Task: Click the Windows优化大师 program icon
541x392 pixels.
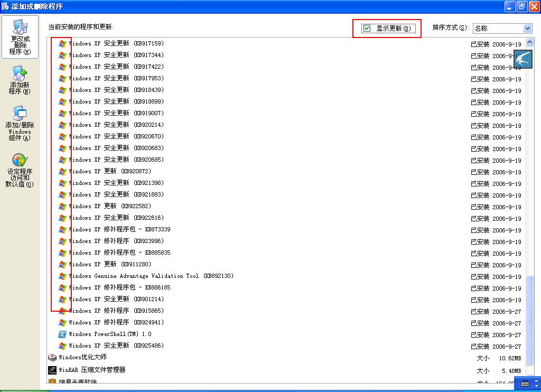Action: pos(52,358)
